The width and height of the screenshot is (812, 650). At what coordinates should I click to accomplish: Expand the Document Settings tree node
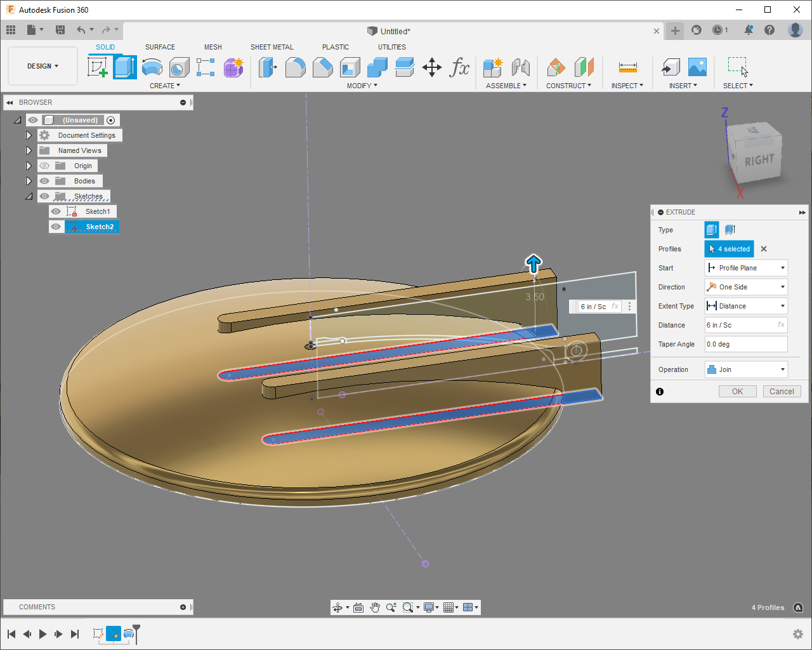[x=29, y=135]
